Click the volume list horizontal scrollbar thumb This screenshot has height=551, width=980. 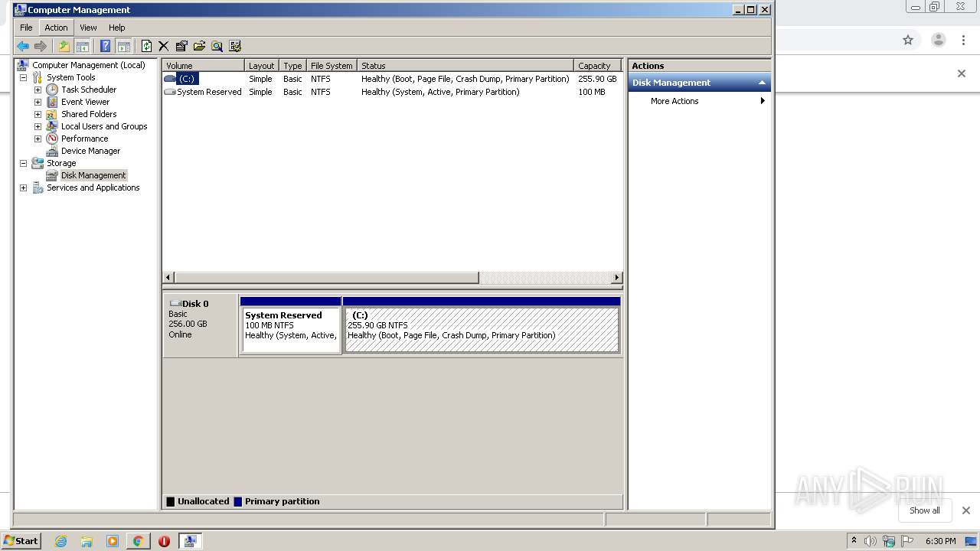(x=327, y=277)
